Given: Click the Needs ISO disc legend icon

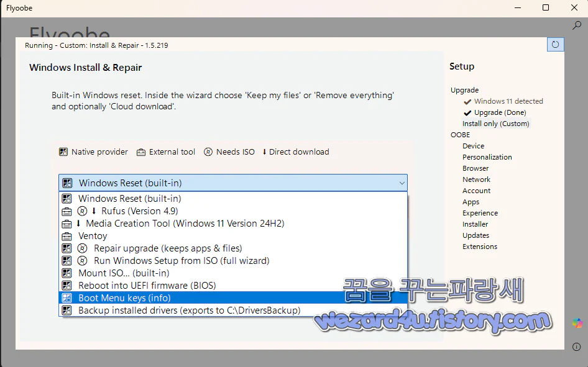Looking at the screenshot, I should pyautogui.click(x=208, y=152).
